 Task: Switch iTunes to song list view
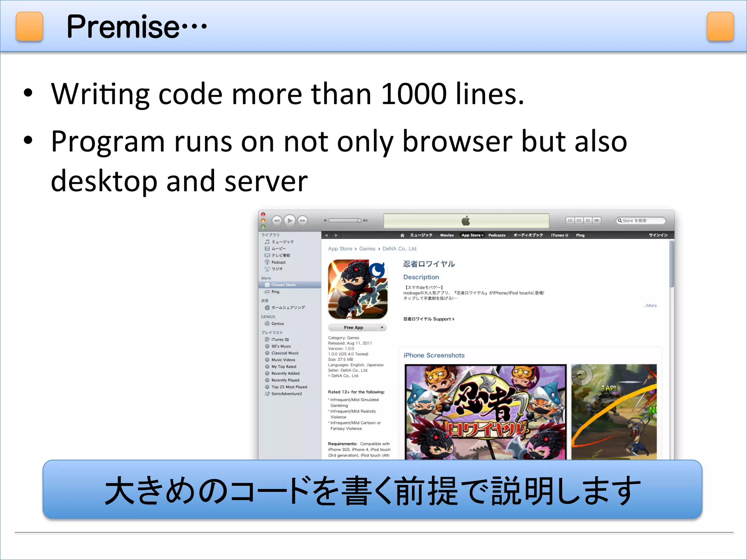pos(570,221)
